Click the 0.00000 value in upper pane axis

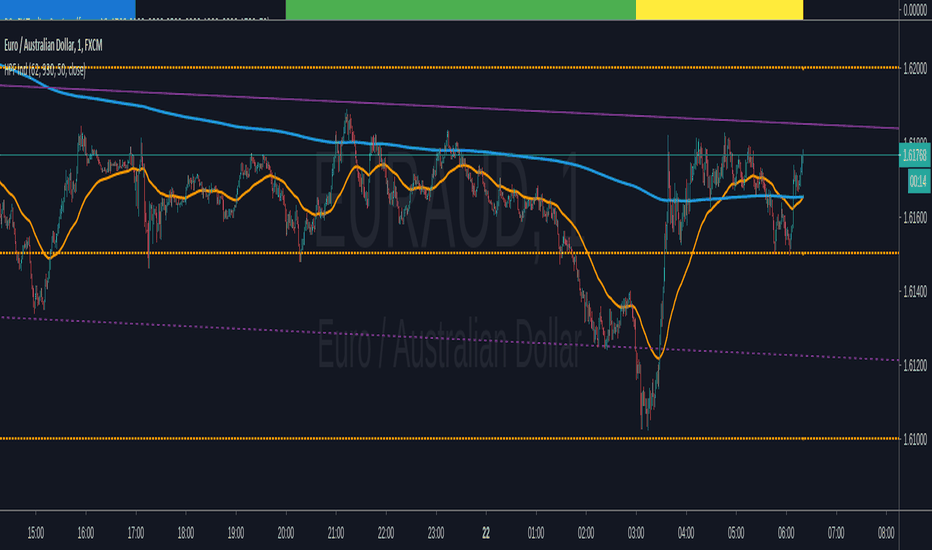coord(915,10)
